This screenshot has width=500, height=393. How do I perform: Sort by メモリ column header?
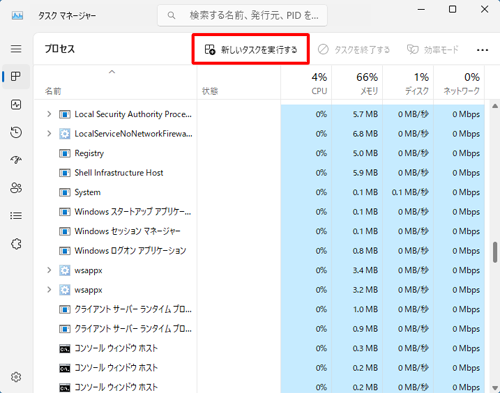[357, 83]
